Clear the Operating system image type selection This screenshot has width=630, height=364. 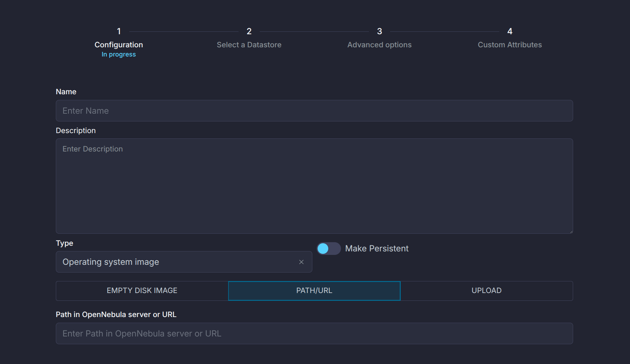[x=301, y=262]
